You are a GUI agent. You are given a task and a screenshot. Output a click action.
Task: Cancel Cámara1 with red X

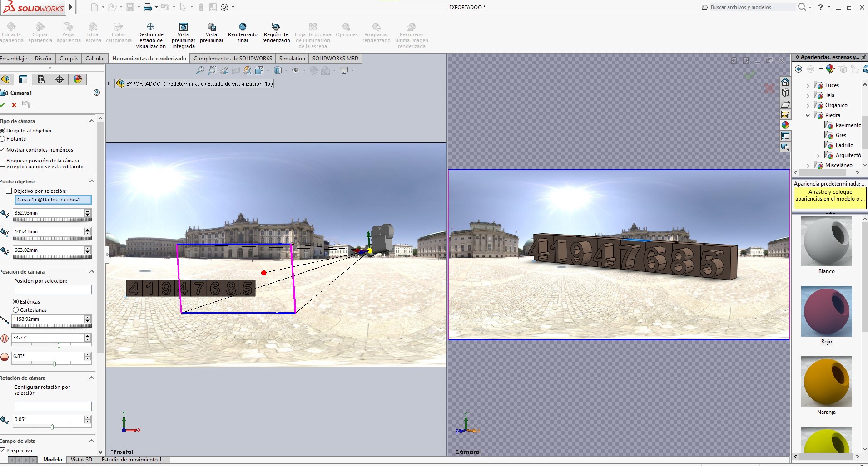click(14, 105)
